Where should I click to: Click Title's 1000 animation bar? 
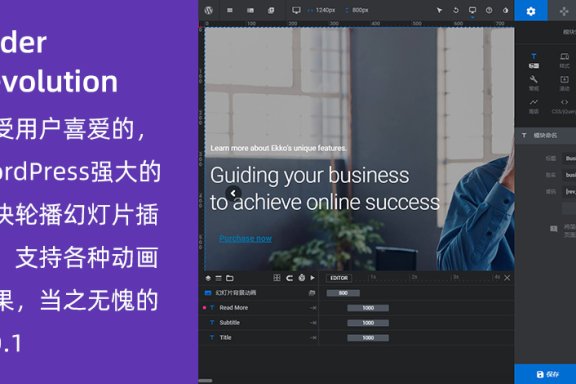[x=368, y=338]
